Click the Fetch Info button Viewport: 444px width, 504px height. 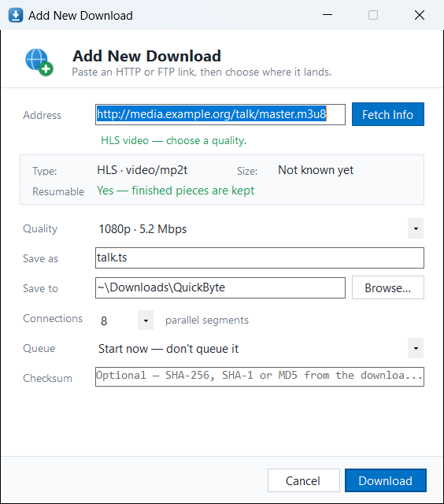(x=388, y=114)
